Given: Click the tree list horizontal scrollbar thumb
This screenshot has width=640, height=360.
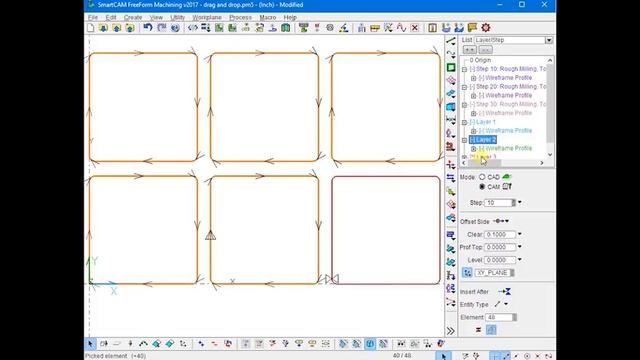Looking at the screenshot, I should 485,163.
